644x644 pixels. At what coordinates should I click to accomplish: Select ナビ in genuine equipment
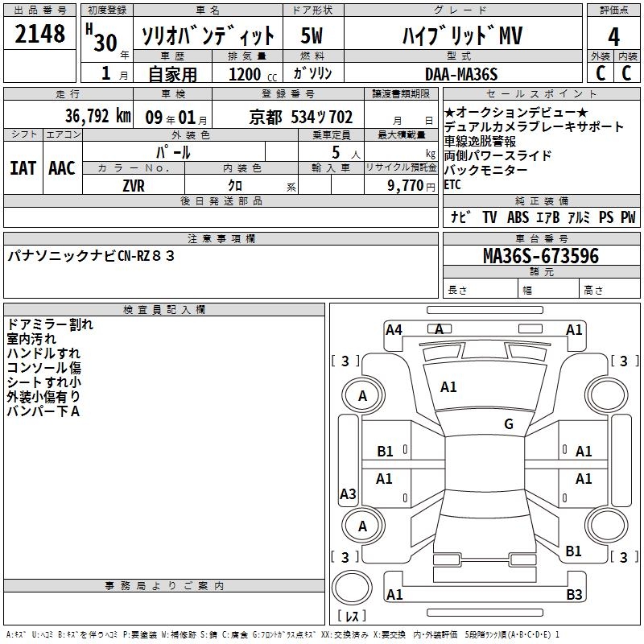[460, 217]
